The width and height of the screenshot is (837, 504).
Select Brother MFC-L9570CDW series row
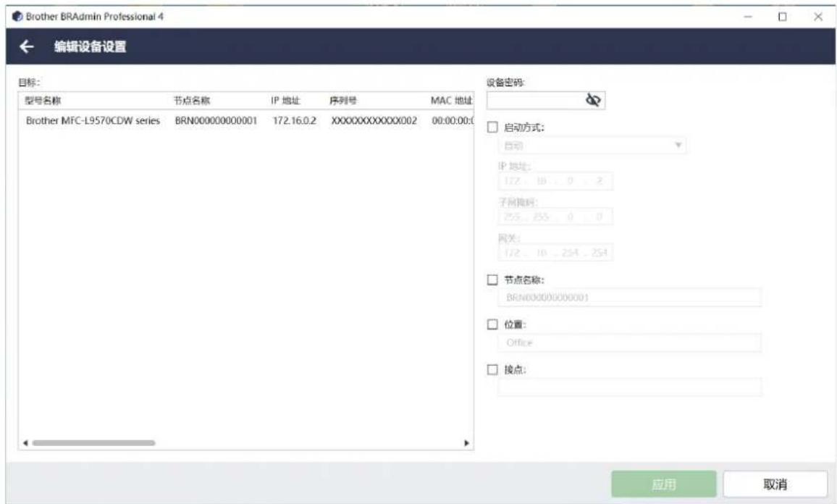[x=246, y=121]
